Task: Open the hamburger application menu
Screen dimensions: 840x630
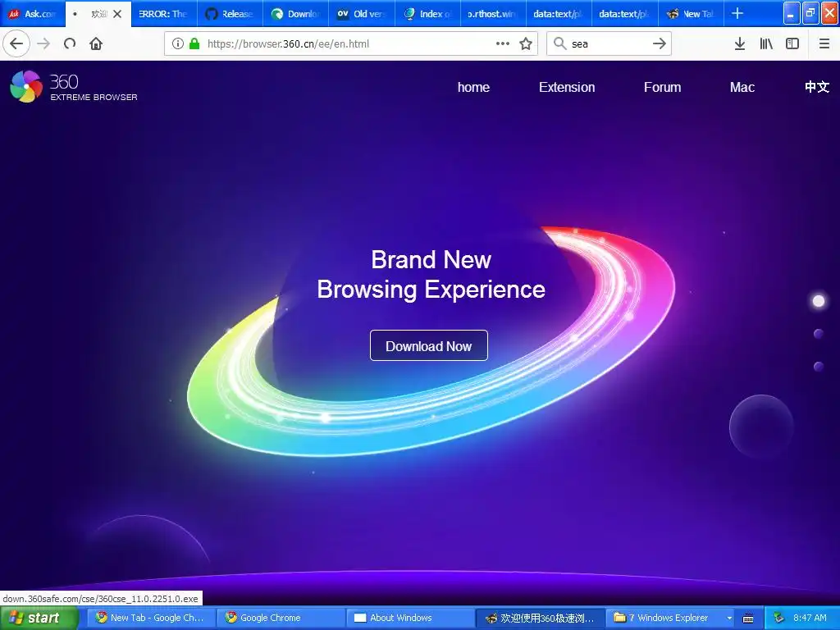Action: click(824, 43)
